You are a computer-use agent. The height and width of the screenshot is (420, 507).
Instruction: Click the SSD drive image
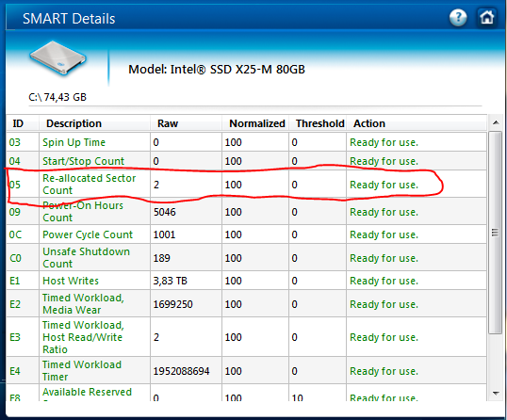pyautogui.click(x=58, y=58)
